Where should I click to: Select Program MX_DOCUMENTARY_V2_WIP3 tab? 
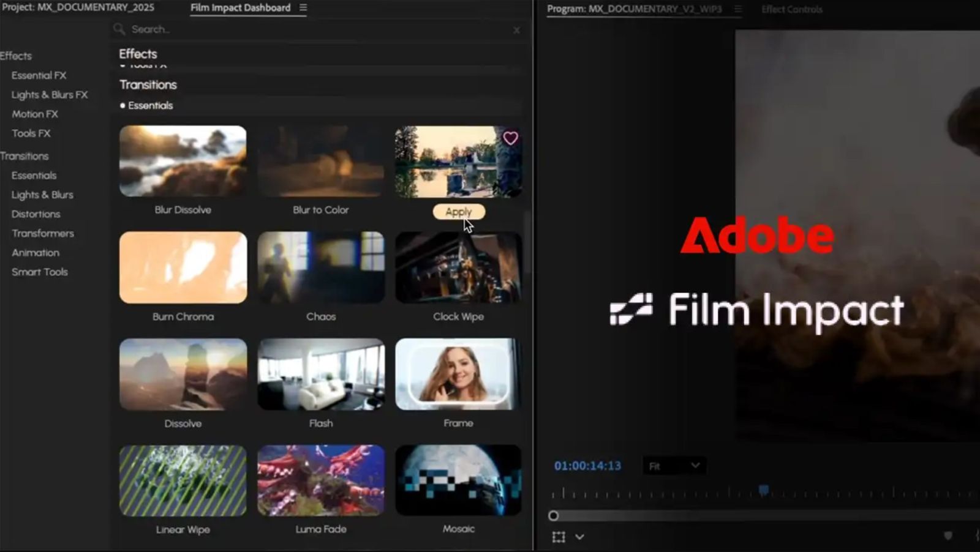click(x=634, y=9)
